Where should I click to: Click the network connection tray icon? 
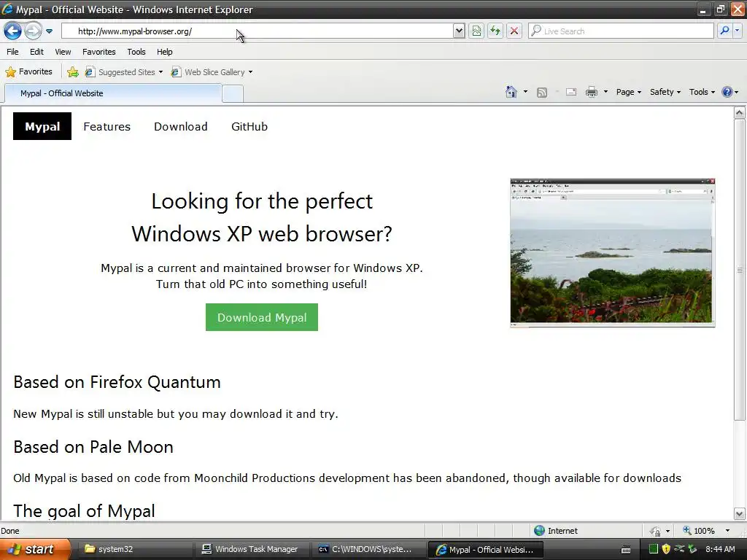coord(679,549)
